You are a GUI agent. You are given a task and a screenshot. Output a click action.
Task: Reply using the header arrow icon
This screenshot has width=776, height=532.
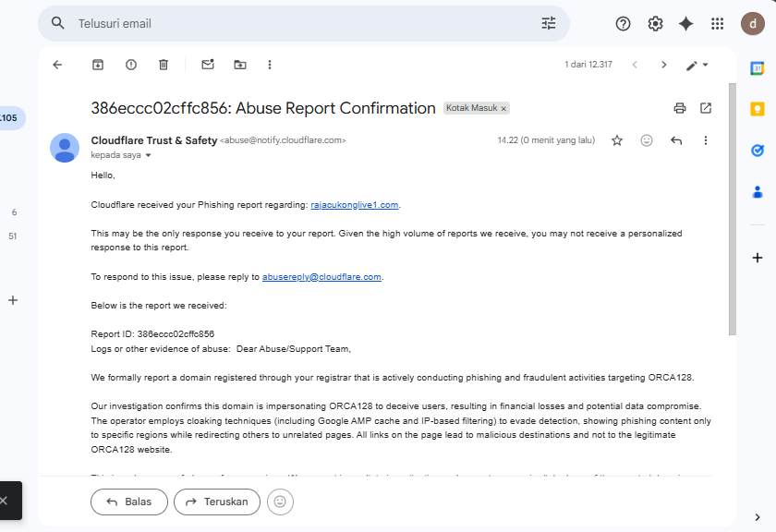click(x=676, y=140)
